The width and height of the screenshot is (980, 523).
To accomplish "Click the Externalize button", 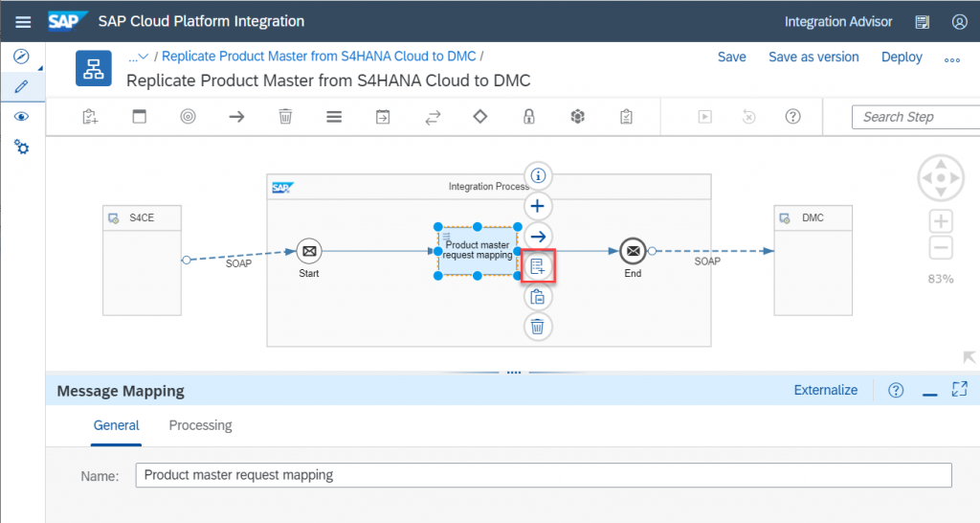I will click(x=826, y=391).
